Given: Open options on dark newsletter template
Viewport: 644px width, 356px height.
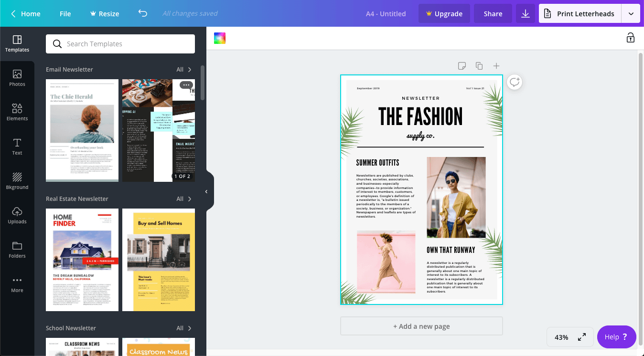Looking at the screenshot, I should click(185, 85).
